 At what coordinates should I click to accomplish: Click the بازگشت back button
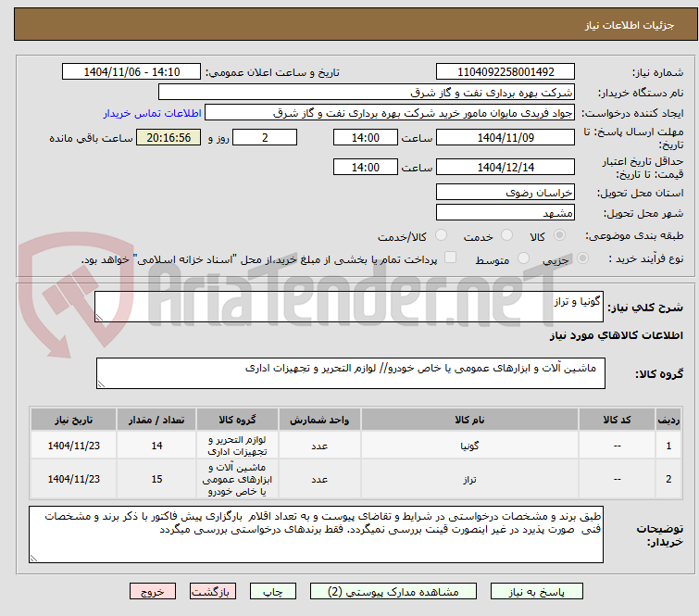(212, 592)
